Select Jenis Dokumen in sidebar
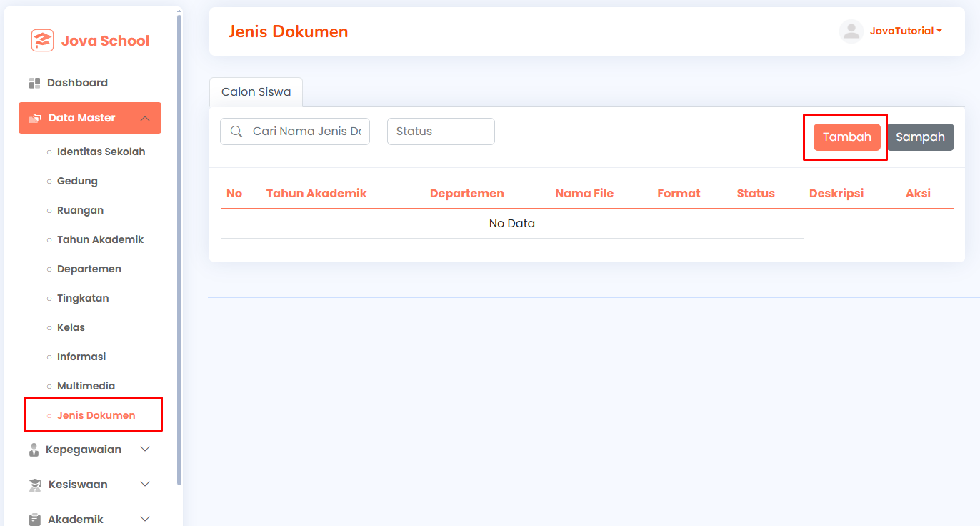The height and width of the screenshot is (526, 980). [96, 415]
